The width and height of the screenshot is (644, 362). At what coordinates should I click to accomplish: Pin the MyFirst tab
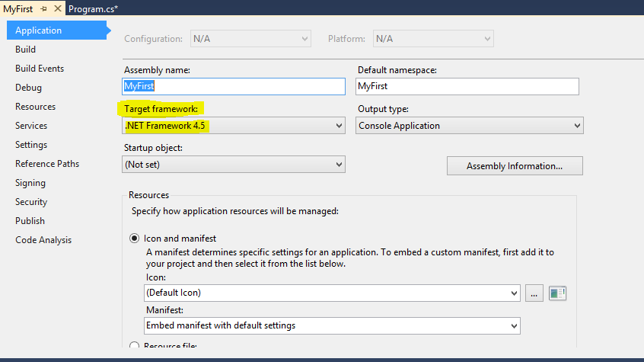point(43,8)
